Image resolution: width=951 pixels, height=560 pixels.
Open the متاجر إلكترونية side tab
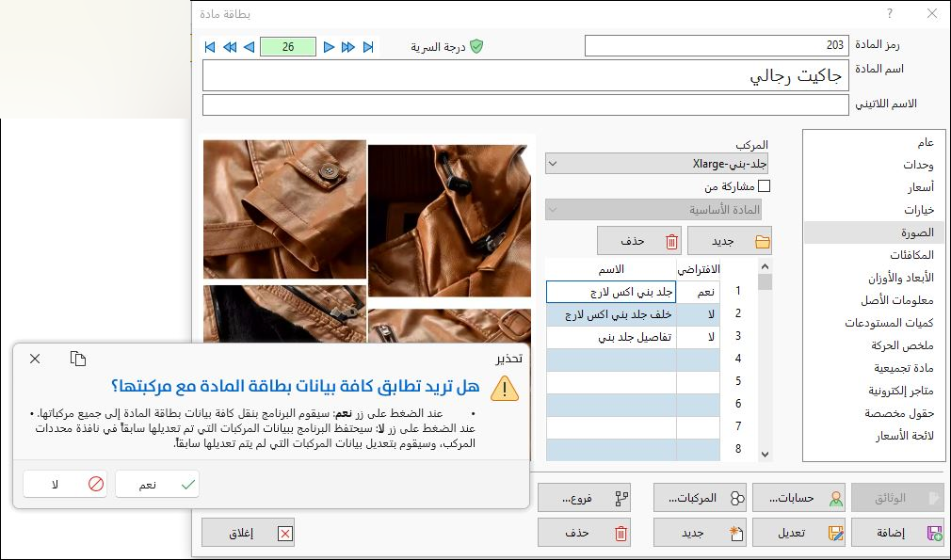[874, 391]
